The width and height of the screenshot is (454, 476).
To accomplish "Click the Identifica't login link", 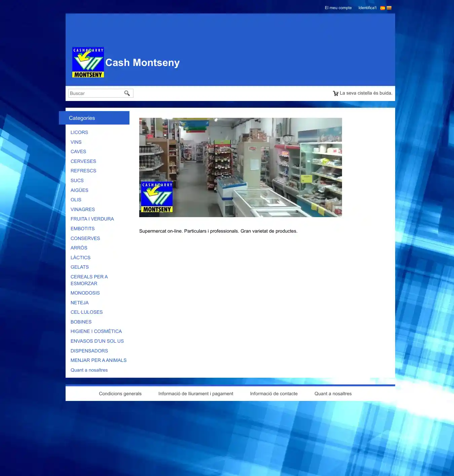I will coord(367,8).
